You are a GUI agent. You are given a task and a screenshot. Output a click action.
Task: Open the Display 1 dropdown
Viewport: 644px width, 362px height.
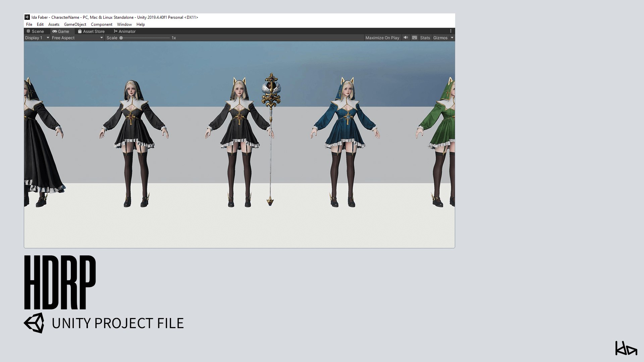pos(37,38)
